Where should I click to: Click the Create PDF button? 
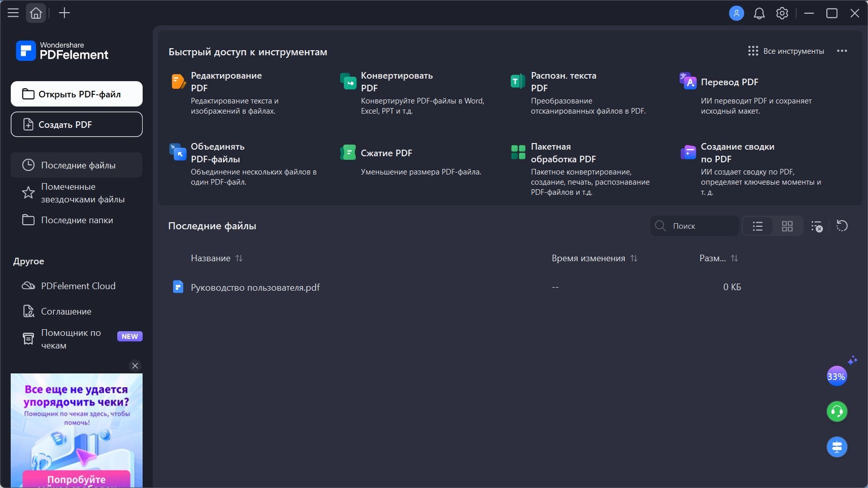click(77, 125)
